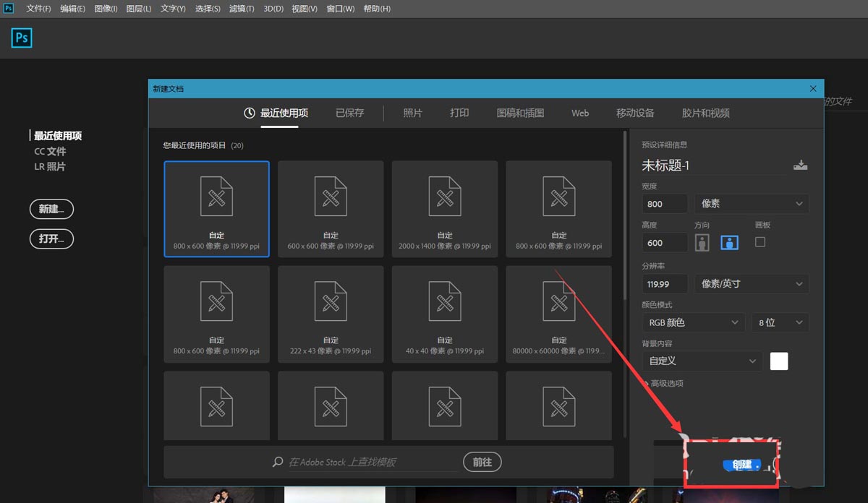Viewport: 868px width, 503px height.
Task: Select the 40 x 40 像素 preset
Action: (x=445, y=314)
